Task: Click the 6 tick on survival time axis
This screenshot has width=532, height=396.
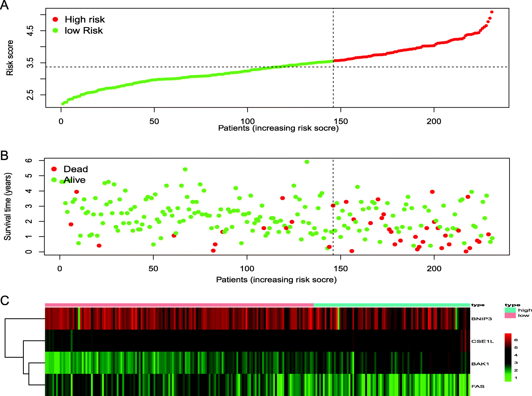Action: coord(28,160)
